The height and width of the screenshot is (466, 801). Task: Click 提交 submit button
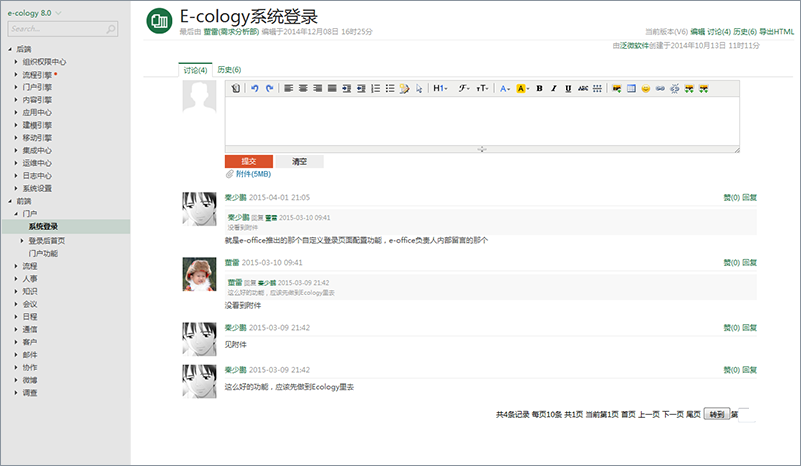pos(249,161)
